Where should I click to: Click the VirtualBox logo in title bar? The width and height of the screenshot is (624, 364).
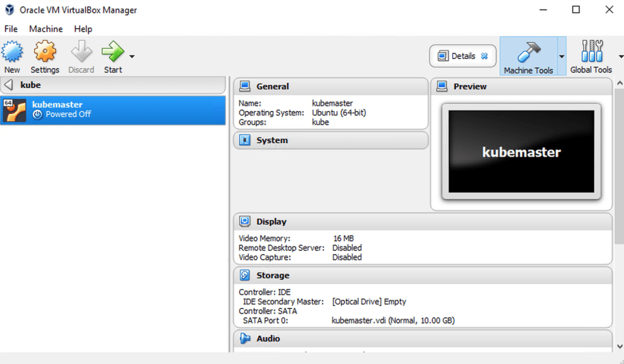(x=9, y=9)
